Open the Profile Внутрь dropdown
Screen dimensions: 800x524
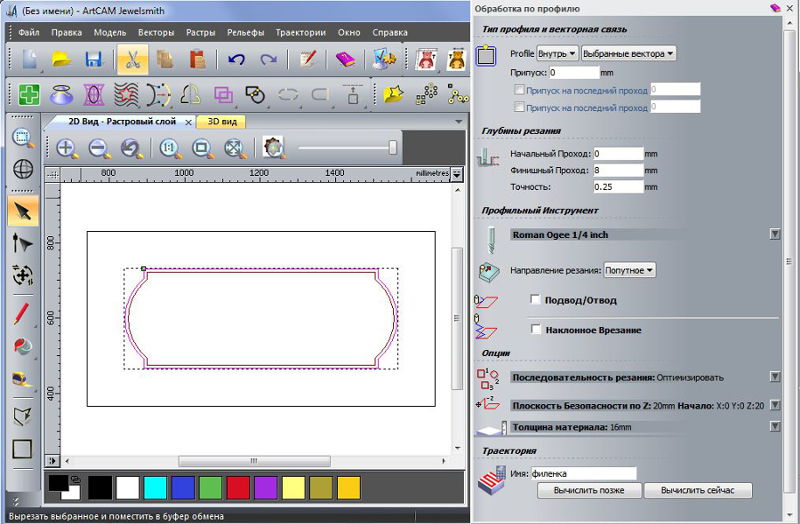click(557, 54)
